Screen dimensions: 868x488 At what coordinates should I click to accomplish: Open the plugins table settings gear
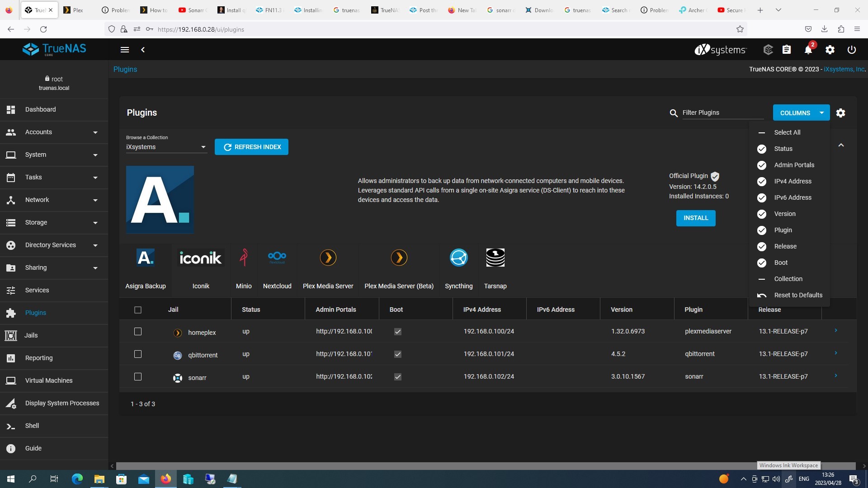840,113
